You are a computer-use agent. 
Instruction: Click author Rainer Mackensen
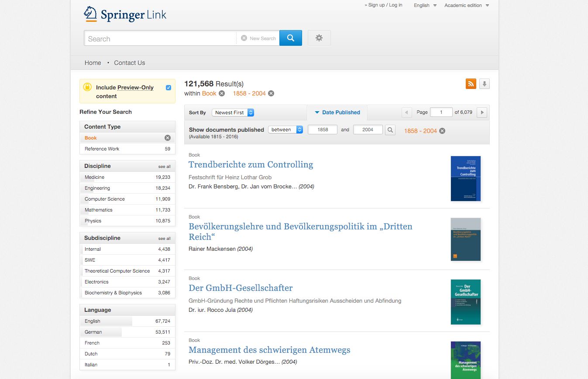coord(212,249)
